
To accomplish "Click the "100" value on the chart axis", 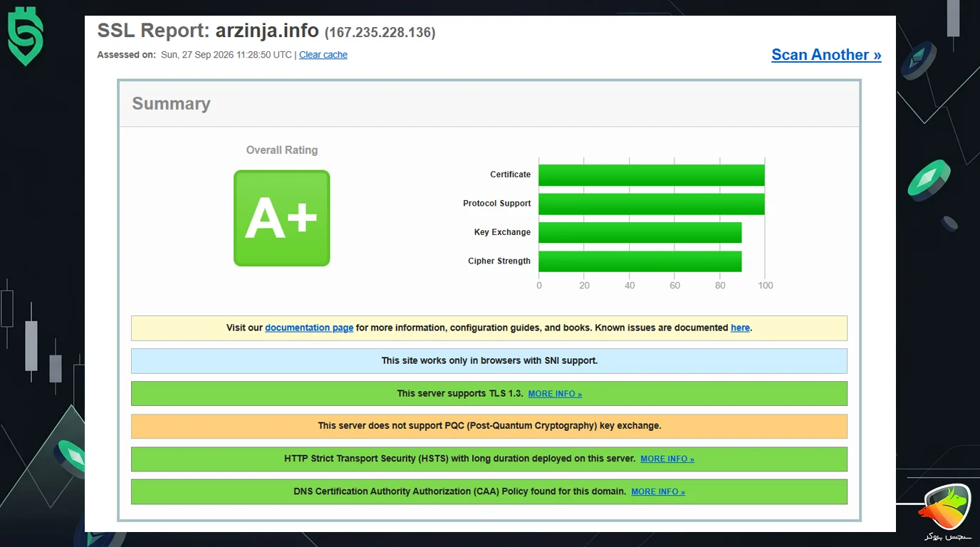I will 766,286.
